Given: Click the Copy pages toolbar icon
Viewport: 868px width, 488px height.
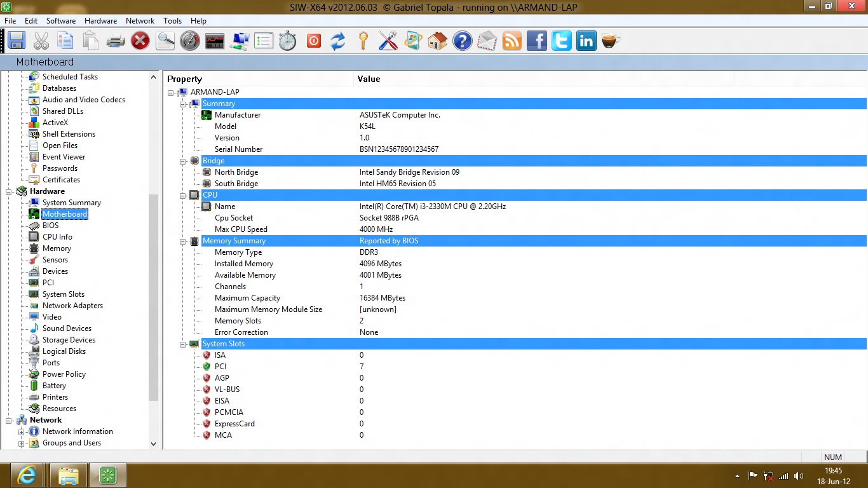Looking at the screenshot, I should point(65,41).
